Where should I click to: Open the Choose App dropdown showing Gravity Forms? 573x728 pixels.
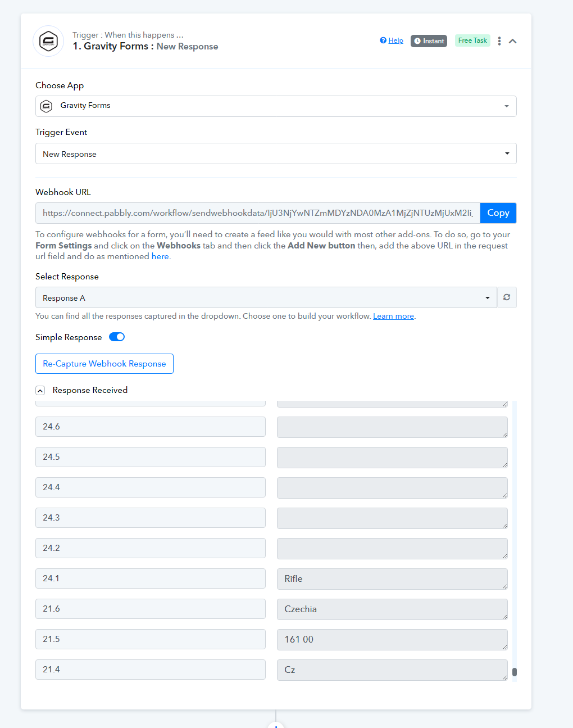[276, 106]
